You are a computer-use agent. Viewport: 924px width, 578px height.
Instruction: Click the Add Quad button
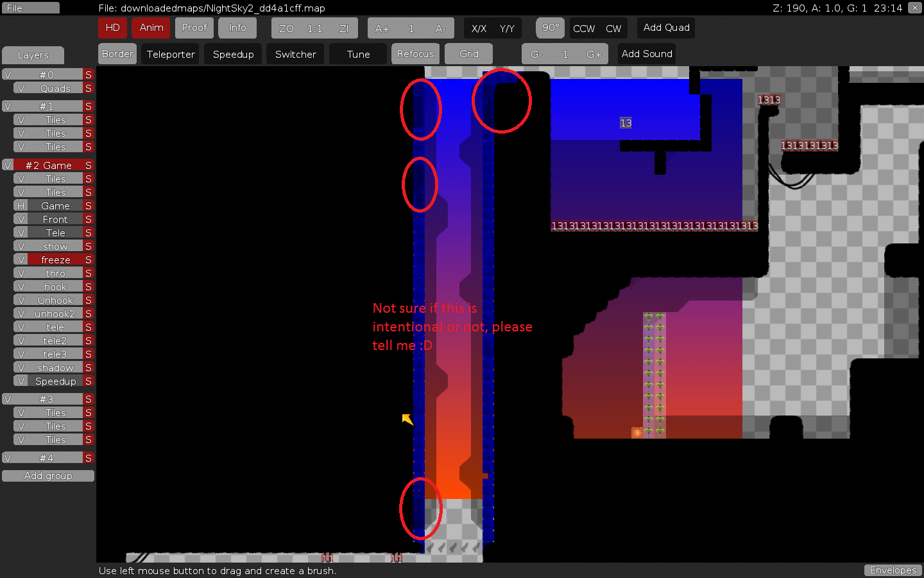666,28
